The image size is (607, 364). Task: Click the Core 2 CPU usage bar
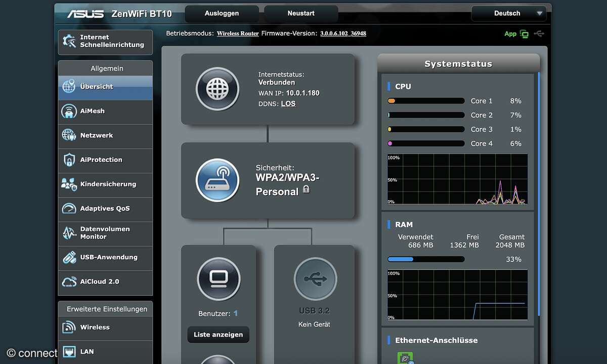426,115
